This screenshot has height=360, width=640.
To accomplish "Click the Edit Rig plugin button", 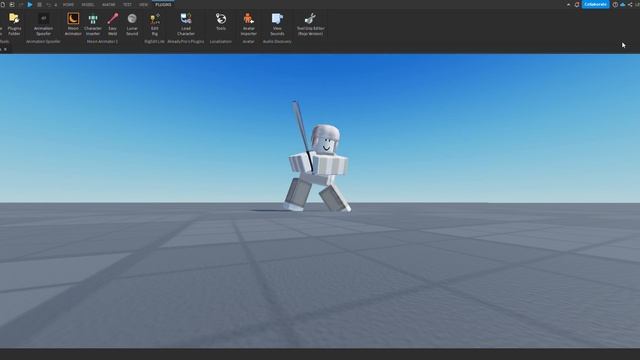I will (x=155, y=24).
